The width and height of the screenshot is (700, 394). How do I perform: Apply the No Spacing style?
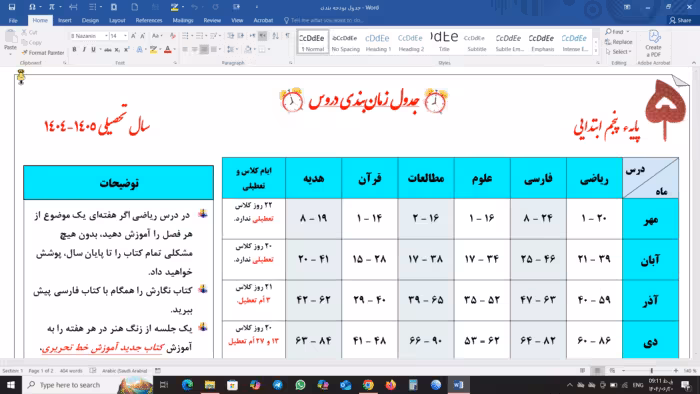pos(346,42)
